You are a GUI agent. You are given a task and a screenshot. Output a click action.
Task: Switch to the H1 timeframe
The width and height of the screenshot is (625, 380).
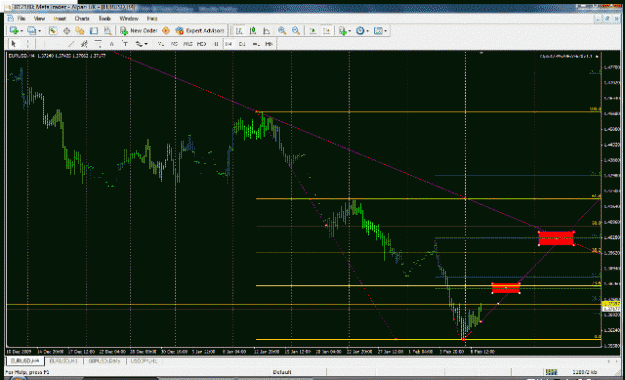(216, 43)
